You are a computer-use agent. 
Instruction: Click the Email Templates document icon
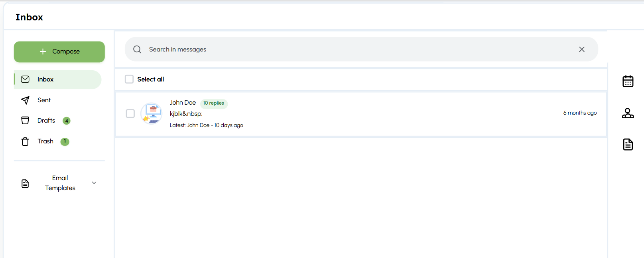tap(25, 183)
